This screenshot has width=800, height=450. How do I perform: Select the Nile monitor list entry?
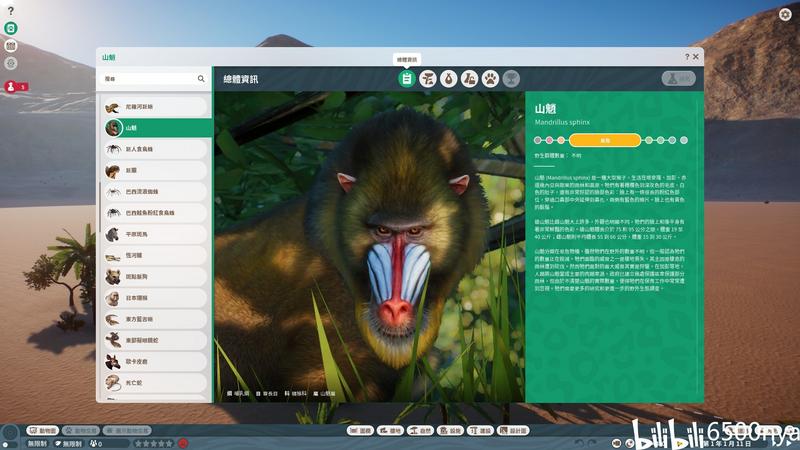point(156,107)
